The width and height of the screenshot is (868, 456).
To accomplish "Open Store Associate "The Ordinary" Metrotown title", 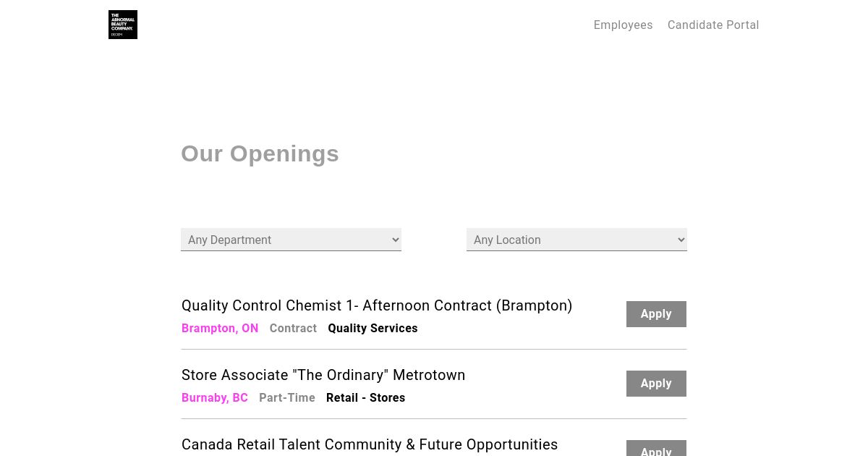I will click(323, 375).
